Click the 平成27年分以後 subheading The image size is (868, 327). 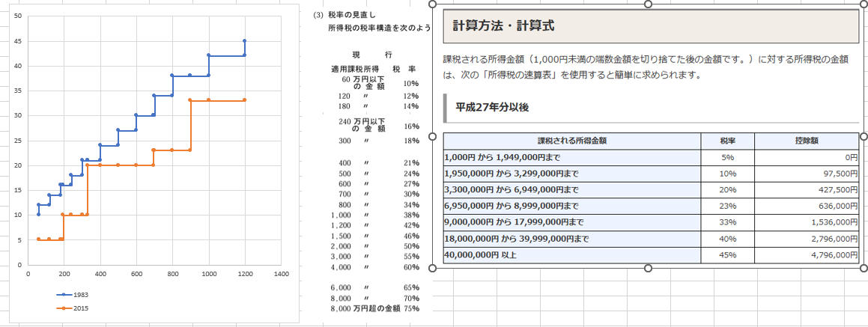tap(492, 107)
